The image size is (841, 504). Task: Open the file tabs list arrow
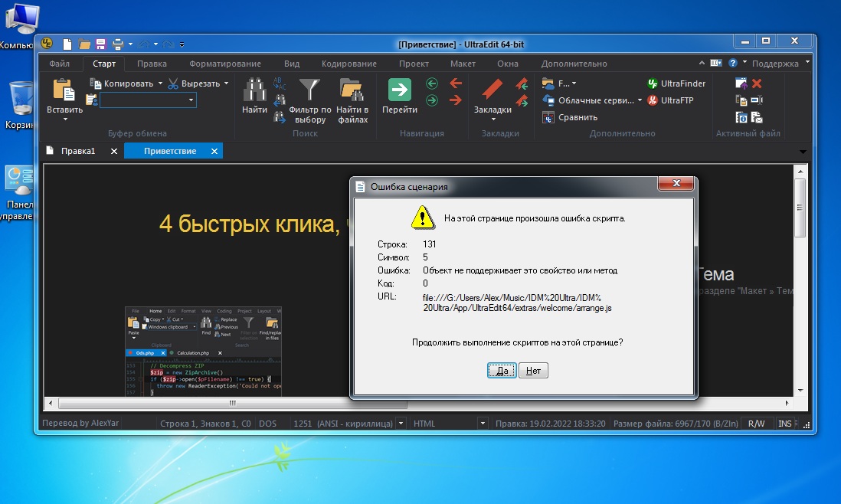click(803, 152)
